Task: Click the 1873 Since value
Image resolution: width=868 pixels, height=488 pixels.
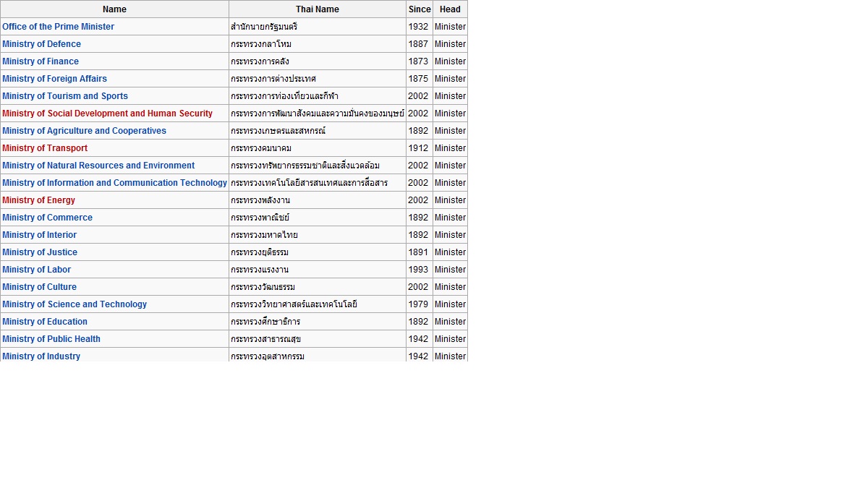Action: [x=418, y=61]
